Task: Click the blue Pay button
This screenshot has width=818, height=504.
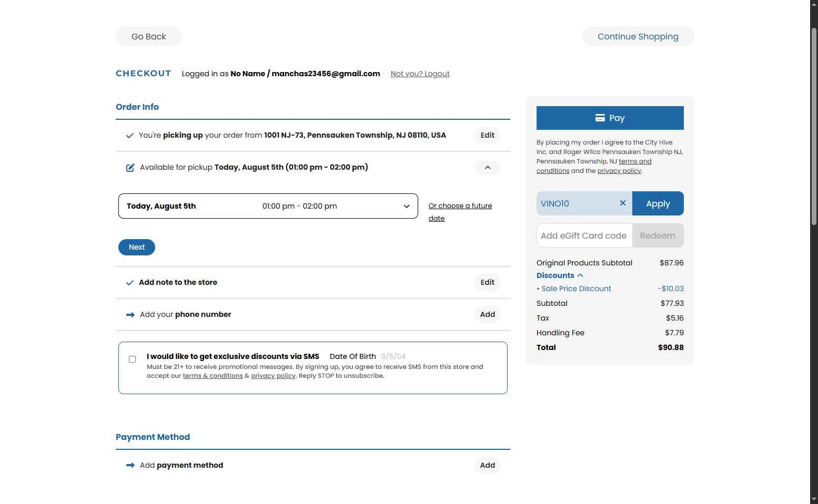Action: pos(610,118)
